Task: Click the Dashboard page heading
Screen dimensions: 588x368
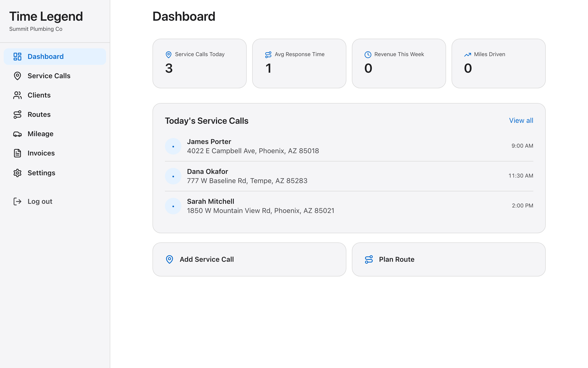Action: (x=184, y=17)
